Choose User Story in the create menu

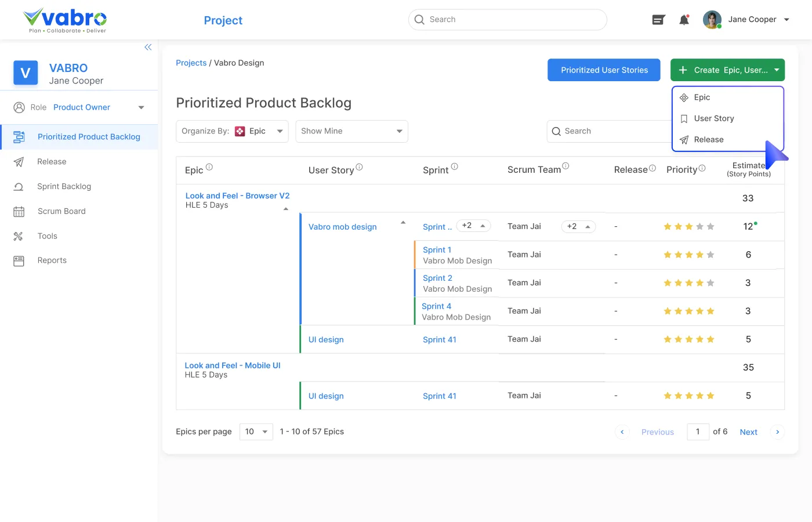pos(713,118)
